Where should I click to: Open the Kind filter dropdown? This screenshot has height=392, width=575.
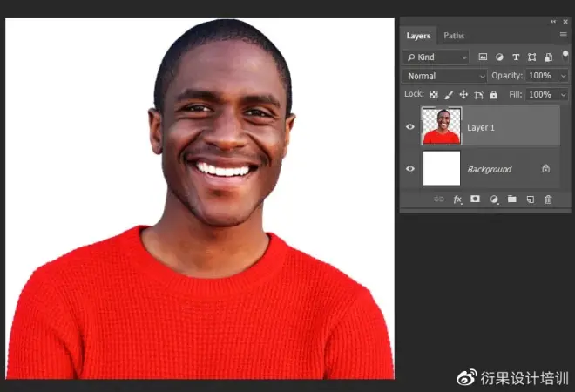tap(436, 57)
